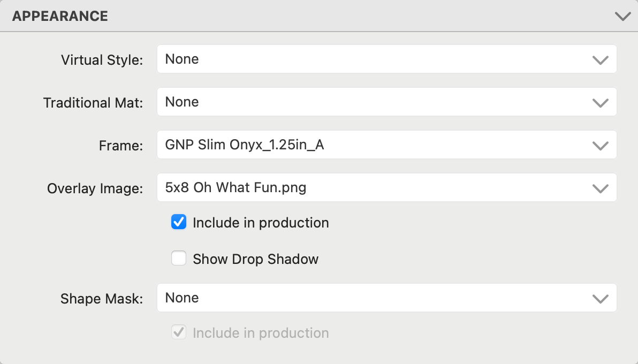Image resolution: width=638 pixels, height=364 pixels.
Task: Click the Traditional Mat dropdown arrow
Action: pyautogui.click(x=601, y=102)
